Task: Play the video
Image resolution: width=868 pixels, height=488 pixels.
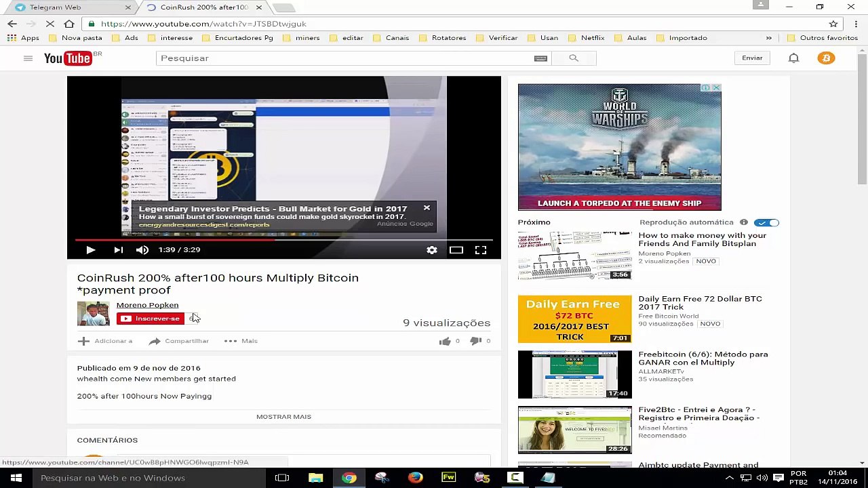Action: pyautogui.click(x=90, y=250)
